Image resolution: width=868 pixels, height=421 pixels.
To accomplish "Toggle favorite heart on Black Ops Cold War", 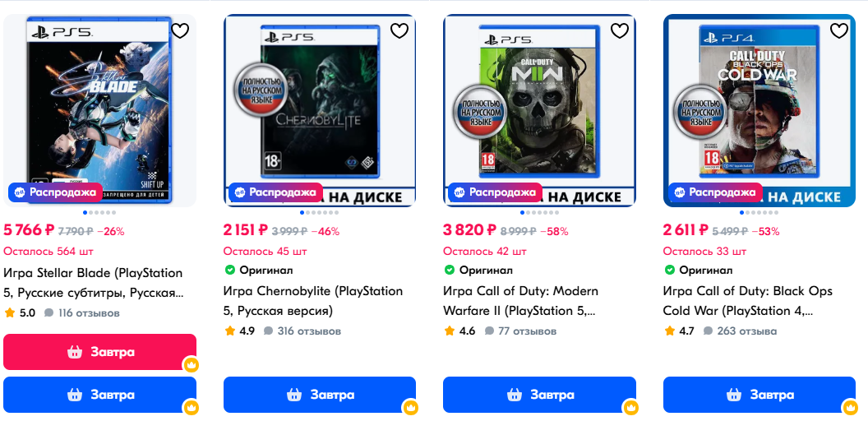I will pos(839,30).
